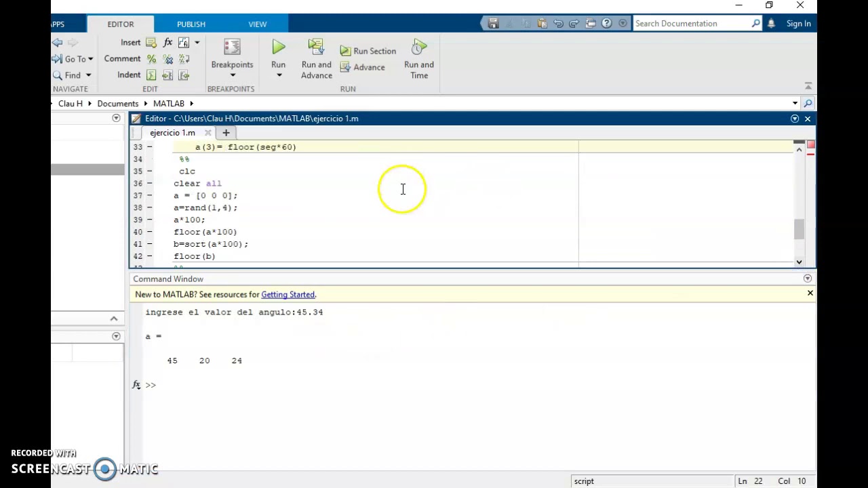Open Help question mark icon
Image resolution: width=868 pixels, height=488 pixels.
(607, 24)
